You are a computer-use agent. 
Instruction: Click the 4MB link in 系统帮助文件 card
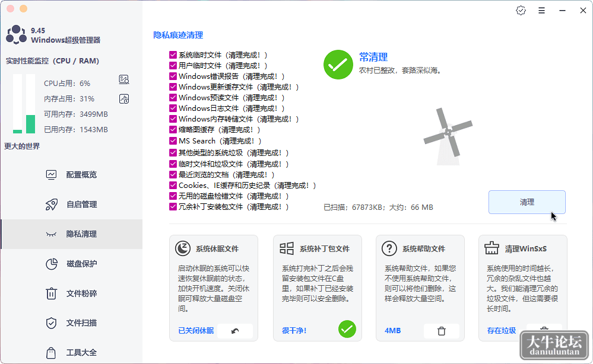tap(392, 331)
